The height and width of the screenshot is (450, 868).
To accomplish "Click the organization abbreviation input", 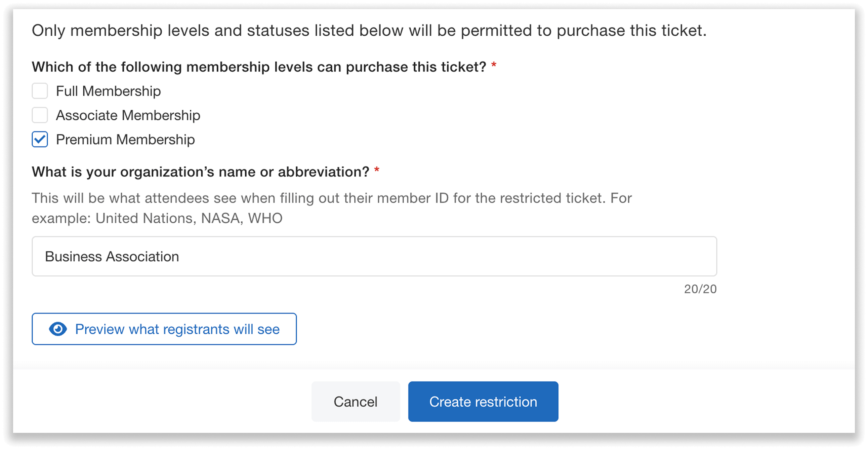I will 374,256.
